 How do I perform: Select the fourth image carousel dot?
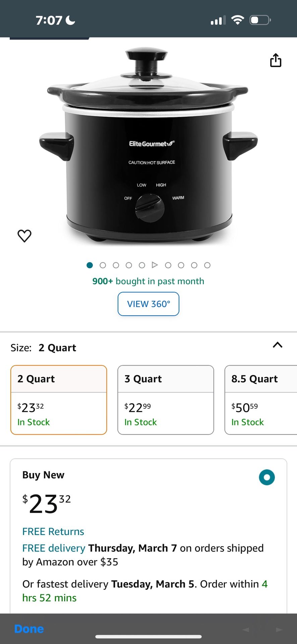click(129, 265)
